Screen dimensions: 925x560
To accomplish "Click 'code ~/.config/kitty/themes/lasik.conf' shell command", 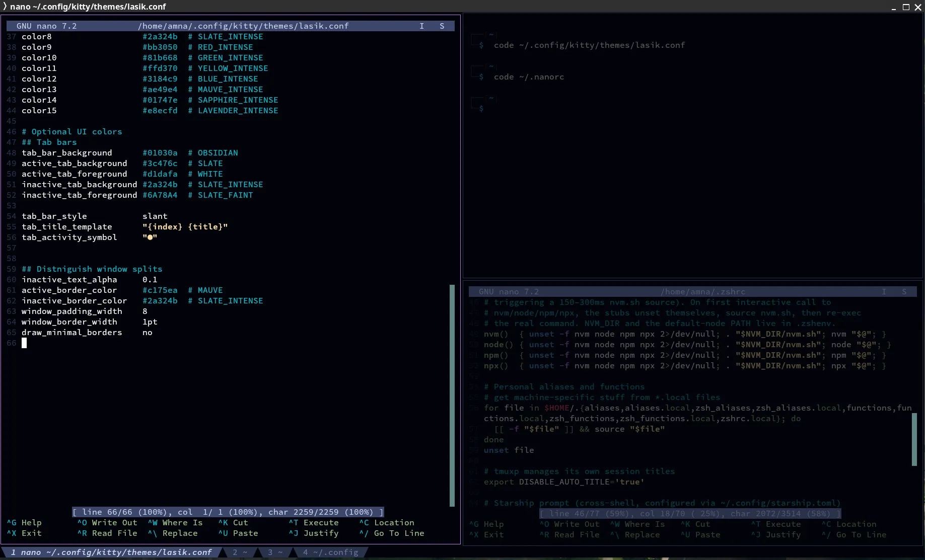I will pos(590,45).
